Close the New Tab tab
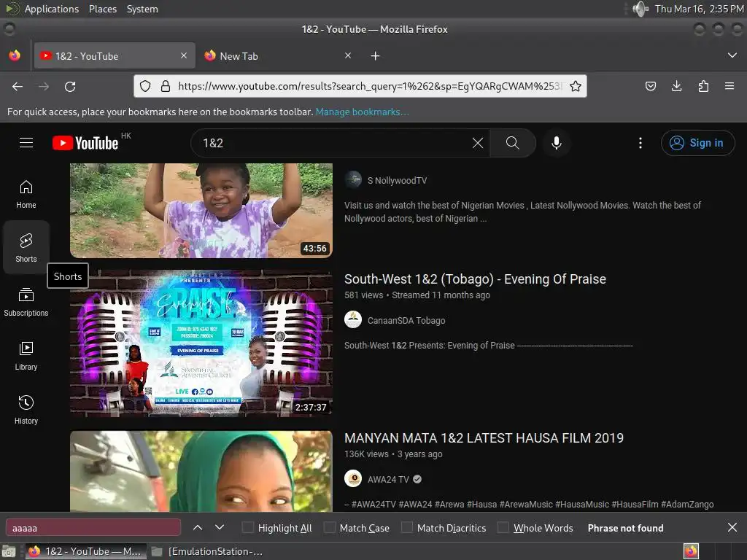 pyautogui.click(x=348, y=55)
